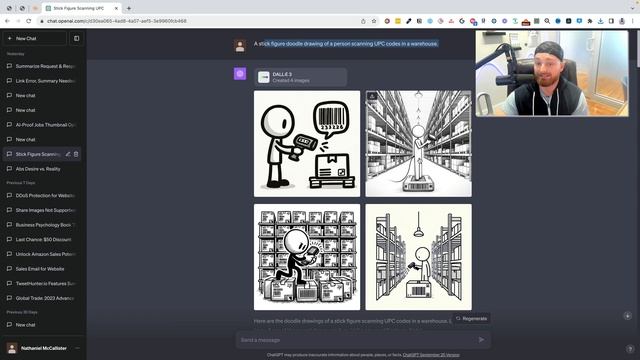The width and height of the screenshot is (640, 360).
Task: Rename the Stick Figure Scanning chat via pencil icon
Action: click(x=68, y=154)
